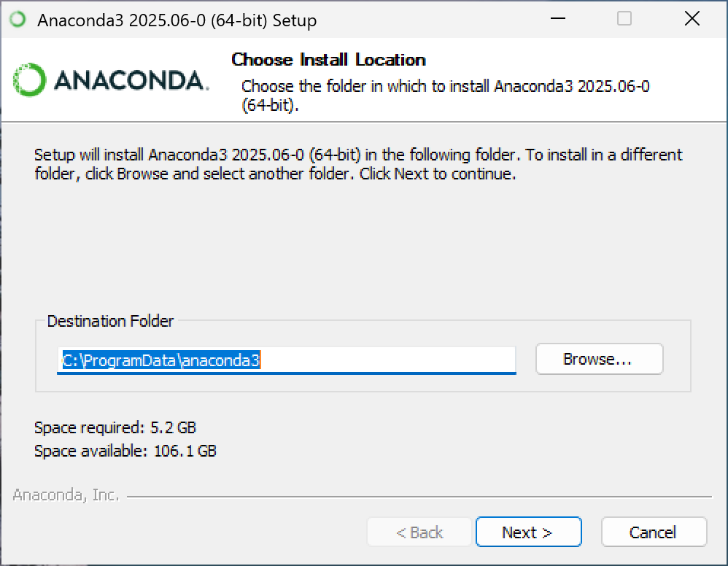Click the separator line beside "Anaconda, Inc."
Image resolution: width=728 pixels, height=566 pixels.
click(x=419, y=497)
